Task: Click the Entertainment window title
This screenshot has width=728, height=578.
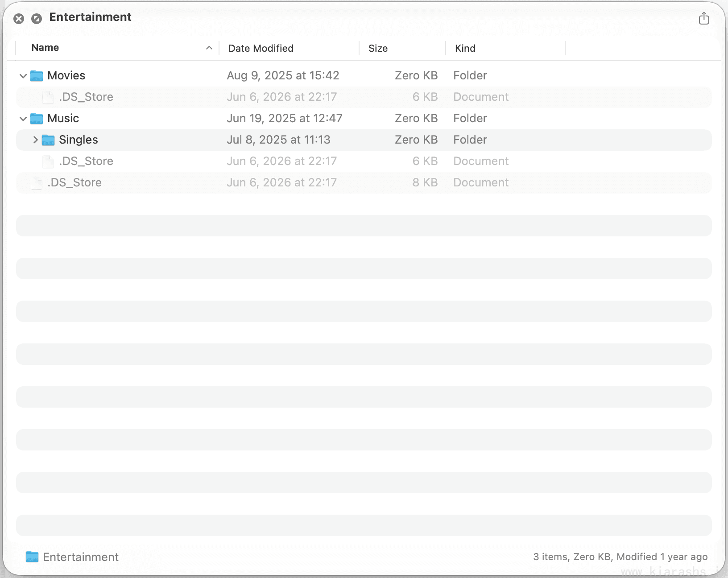Action: (x=90, y=17)
